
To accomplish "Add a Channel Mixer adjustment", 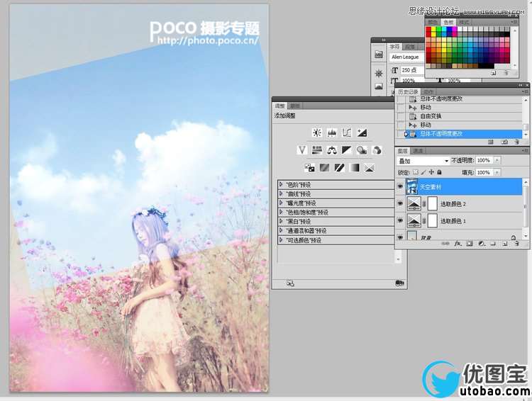I will (x=377, y=149).
